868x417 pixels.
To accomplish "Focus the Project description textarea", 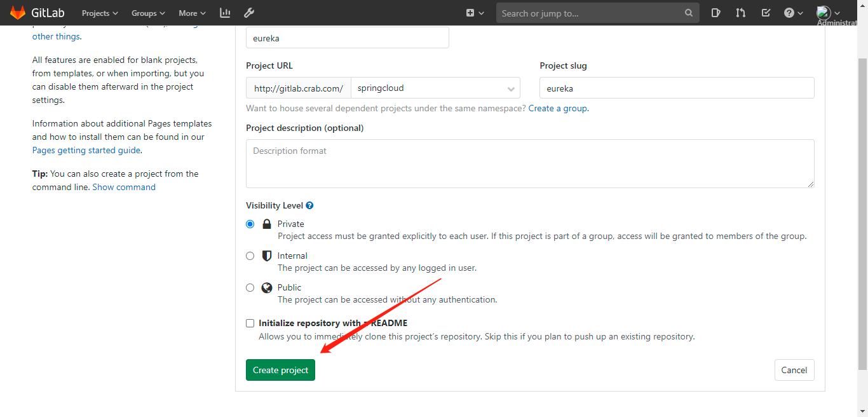I will [530, 163].
